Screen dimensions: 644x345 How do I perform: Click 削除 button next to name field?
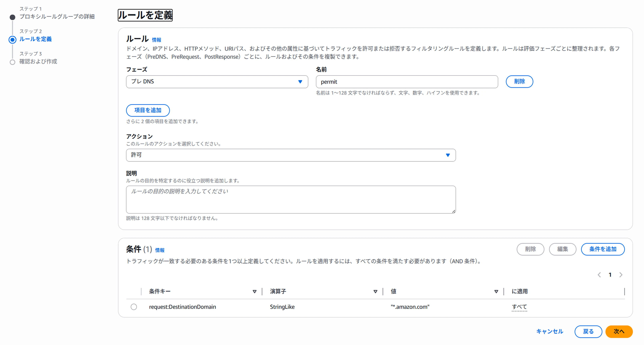519,82
